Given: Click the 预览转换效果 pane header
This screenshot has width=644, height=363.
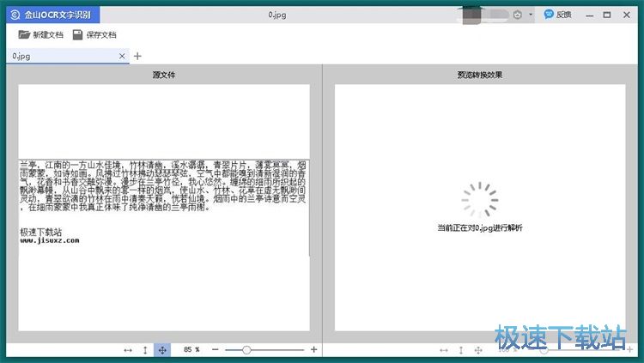Looking at the screenshot, I should click(480, 75).
